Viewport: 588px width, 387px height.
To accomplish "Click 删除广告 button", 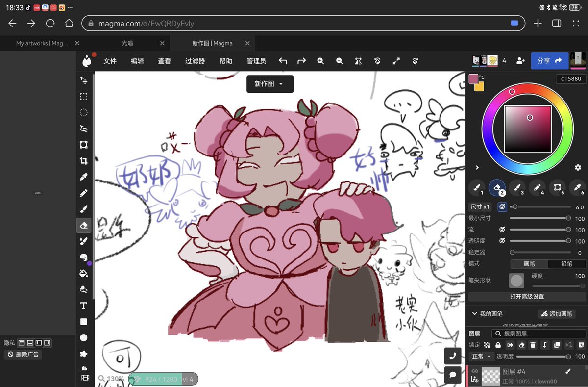I will [23, 354].
